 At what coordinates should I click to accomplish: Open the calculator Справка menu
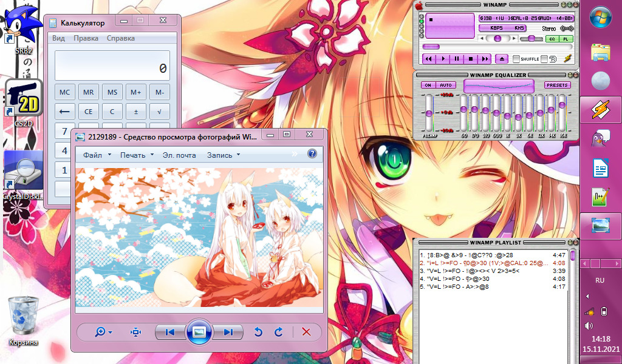[x=121, y=38]
